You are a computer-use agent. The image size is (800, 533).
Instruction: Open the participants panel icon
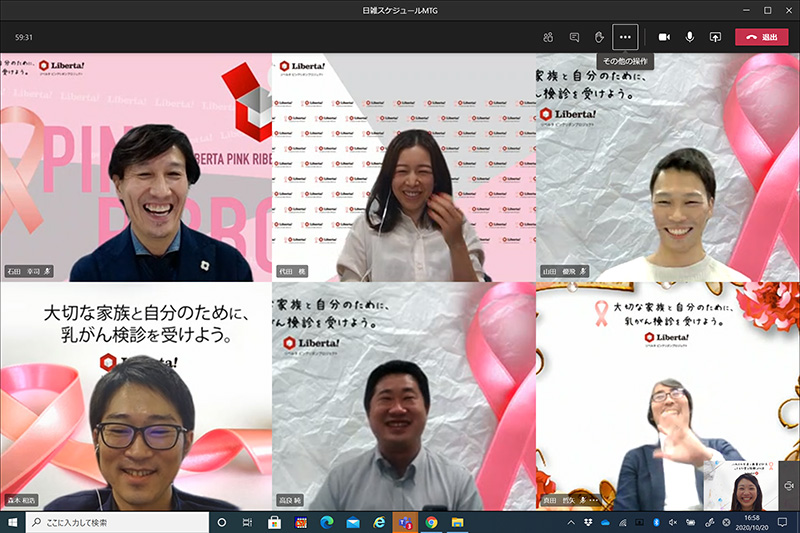coord(548,37)
